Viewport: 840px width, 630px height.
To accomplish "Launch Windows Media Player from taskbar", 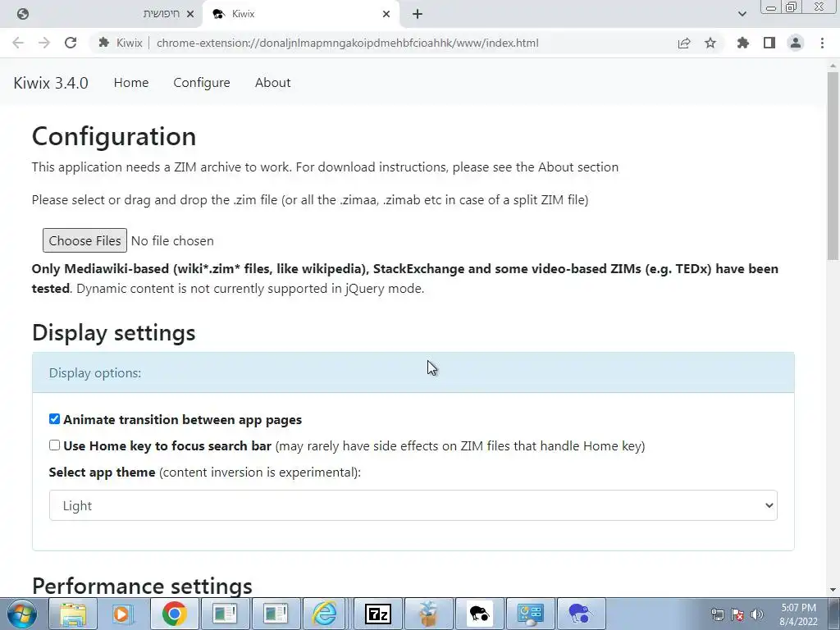I will (123, 614).
